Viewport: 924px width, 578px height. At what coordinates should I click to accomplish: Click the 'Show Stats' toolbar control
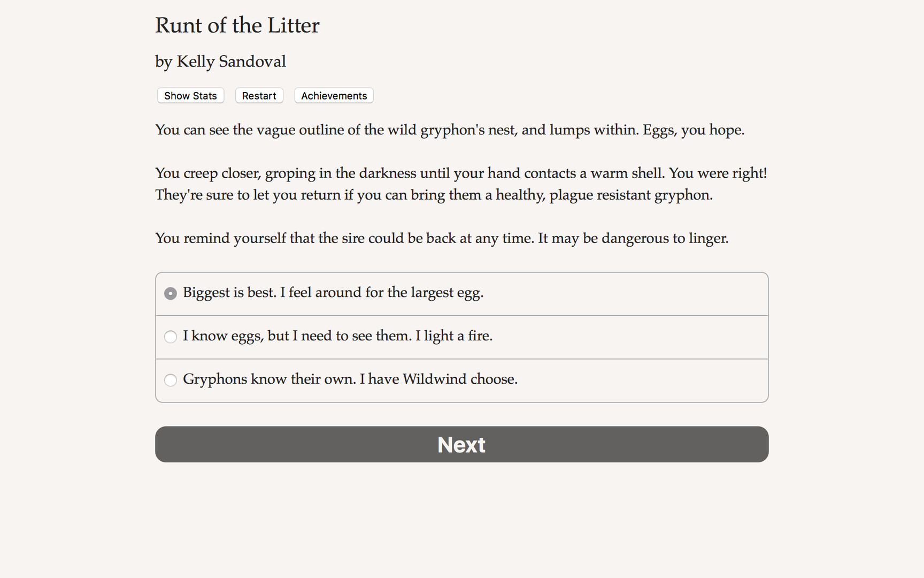click(x=190, y=95)
